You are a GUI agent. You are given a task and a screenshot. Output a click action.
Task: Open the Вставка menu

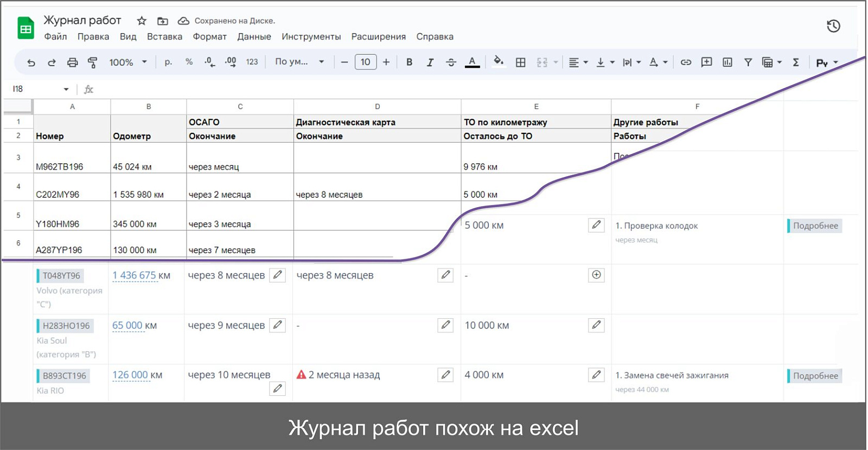coord(164,36)
